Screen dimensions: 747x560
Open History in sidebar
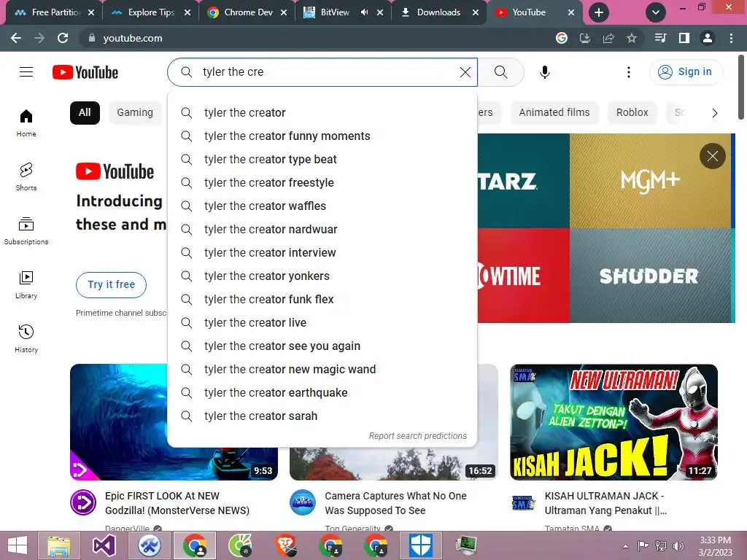(x=26, y=338)
